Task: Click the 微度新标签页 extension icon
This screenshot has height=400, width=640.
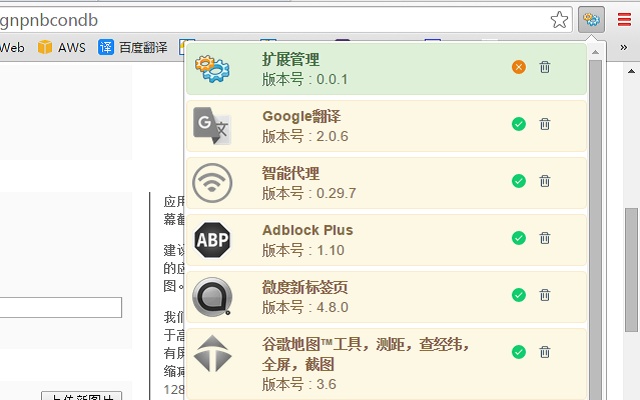Action: pos(212,297)
